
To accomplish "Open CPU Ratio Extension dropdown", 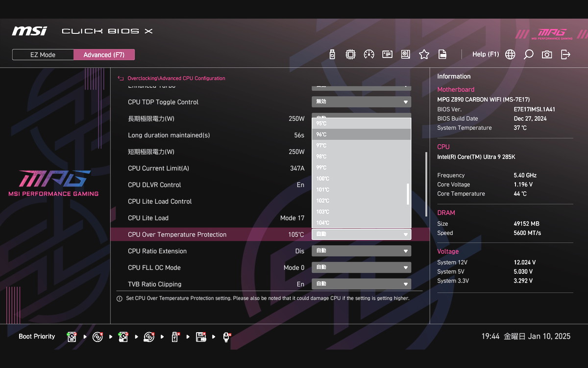I will click(x=361, y=251).
